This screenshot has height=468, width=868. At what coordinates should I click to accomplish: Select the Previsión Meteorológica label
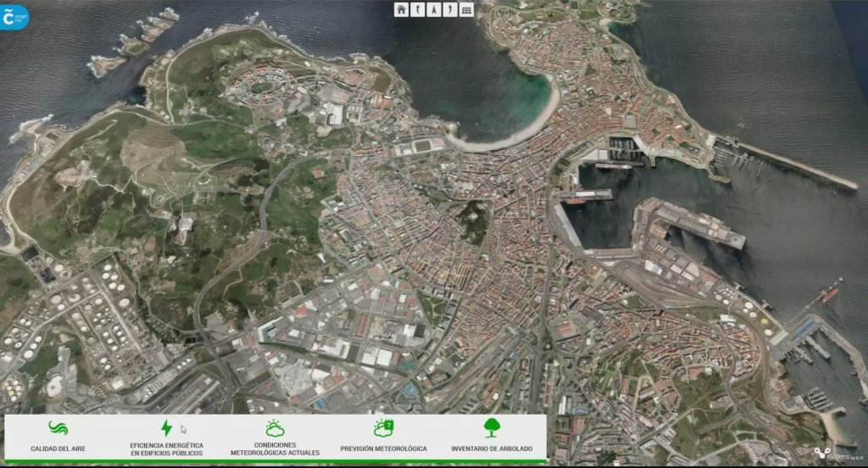pyautogui.click(x=383, y=448)
